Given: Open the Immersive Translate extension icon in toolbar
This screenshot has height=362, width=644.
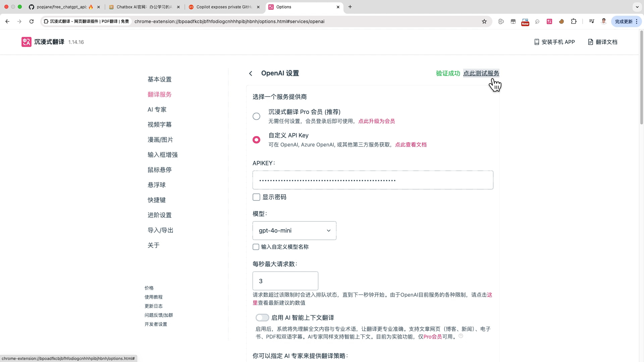Looking at the screenshot, I should (549, 21).
